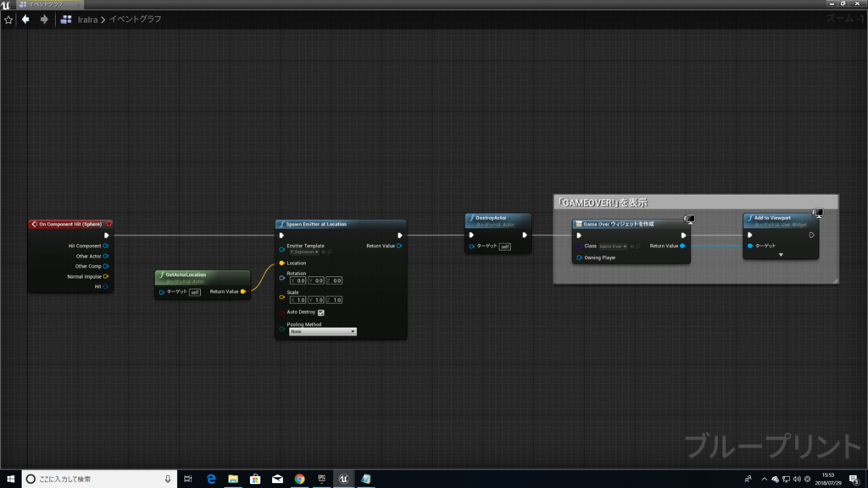Click the taskbar search box
Screen dimensions: 868x488
(x=100, y=480)
